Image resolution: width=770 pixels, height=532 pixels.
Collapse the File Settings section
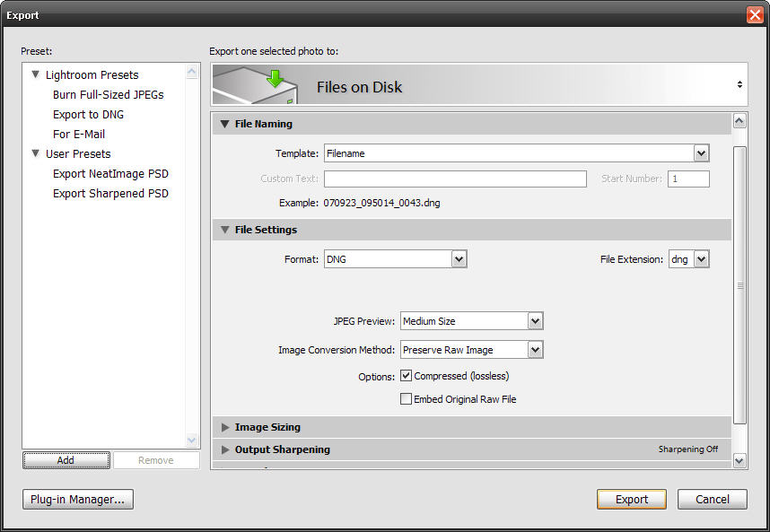click(x=225, y=230)
